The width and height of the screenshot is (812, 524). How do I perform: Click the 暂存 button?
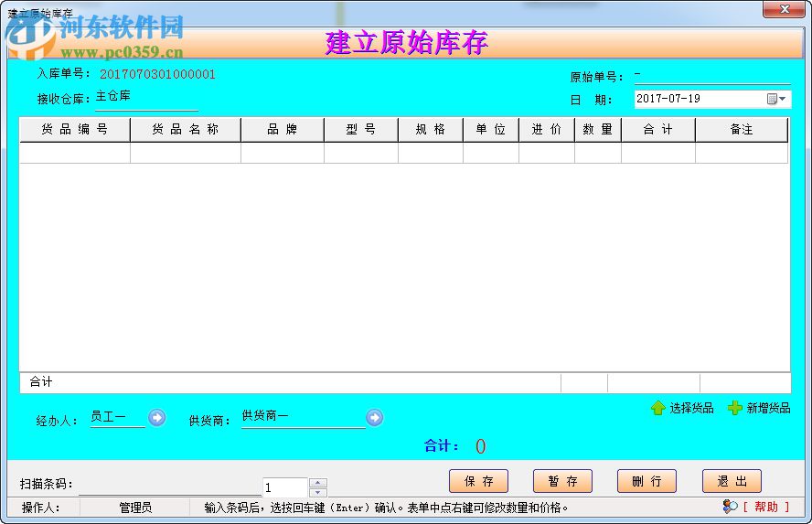[x=562, y=481]
